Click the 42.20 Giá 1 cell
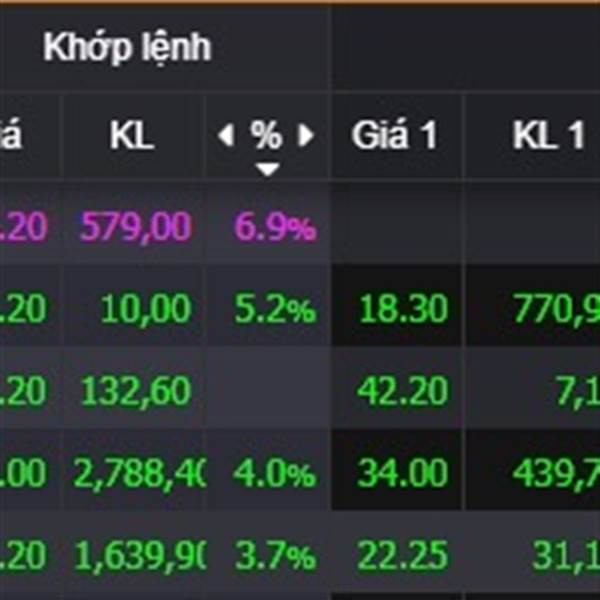The height and width of the screenshot is (600, 600). 403,391
